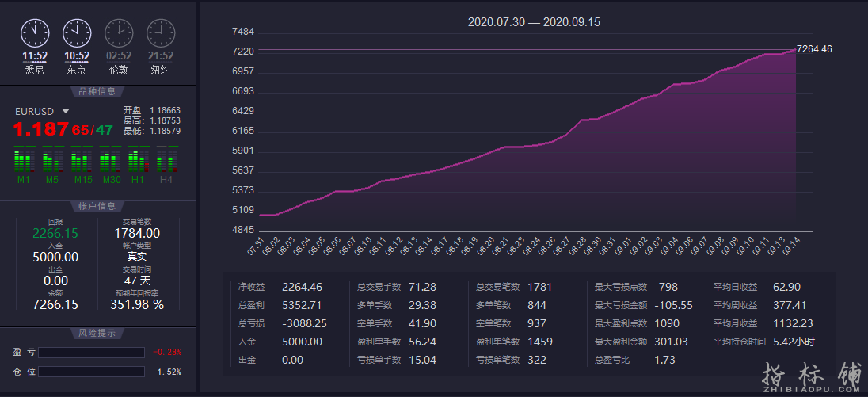Select the M15 timeframe signal bars
Image resolution: width=868 pixels, height=397 pixels.
coord(83,161)
